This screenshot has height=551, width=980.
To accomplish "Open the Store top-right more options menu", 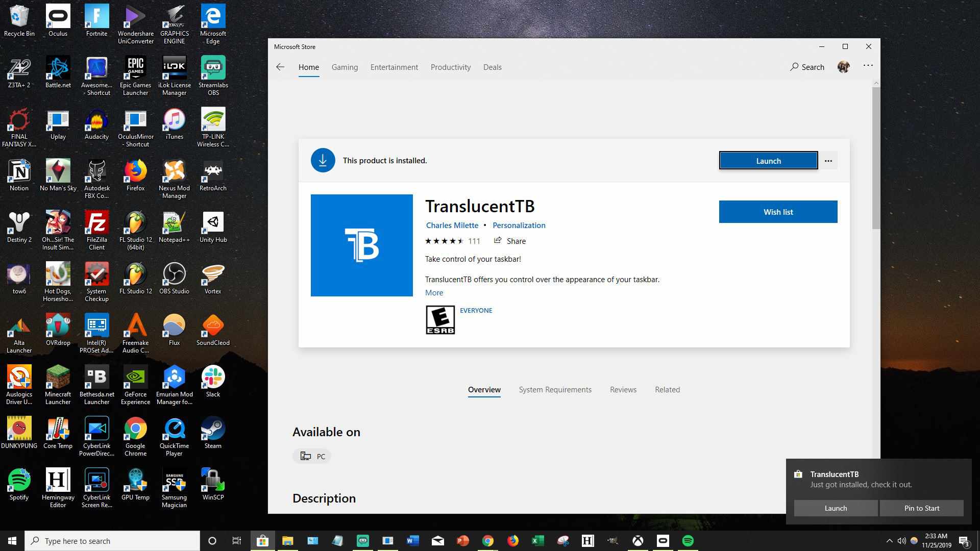I will 868,66.
